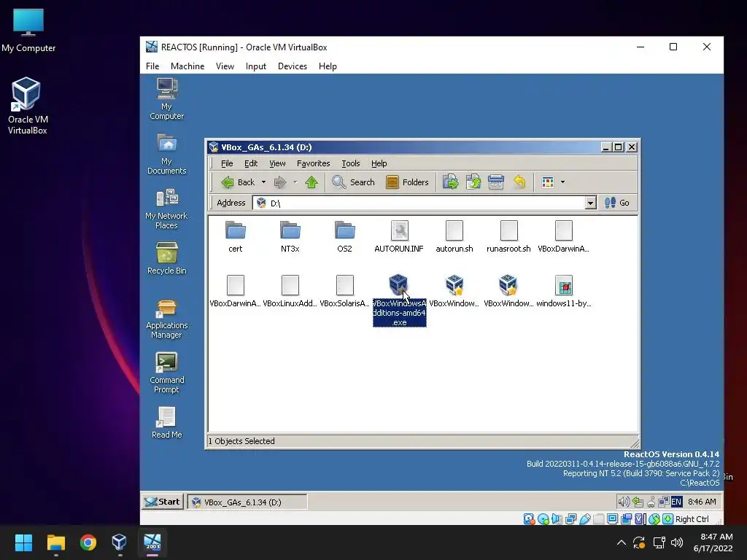This screenshot has height=560, width=747.
Task: Click VBox_GAs_6.1.34 (D:) taskbar button
Action: pos(247,502)
